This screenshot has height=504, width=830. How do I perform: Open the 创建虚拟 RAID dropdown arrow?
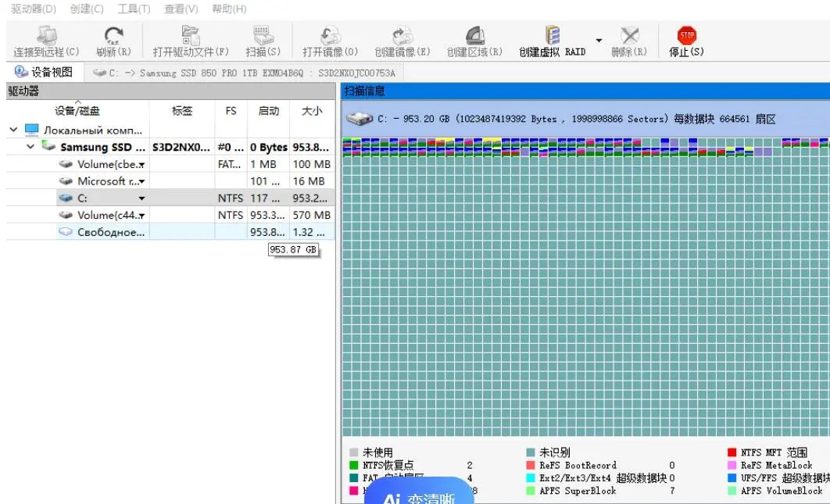pos(599,40)
